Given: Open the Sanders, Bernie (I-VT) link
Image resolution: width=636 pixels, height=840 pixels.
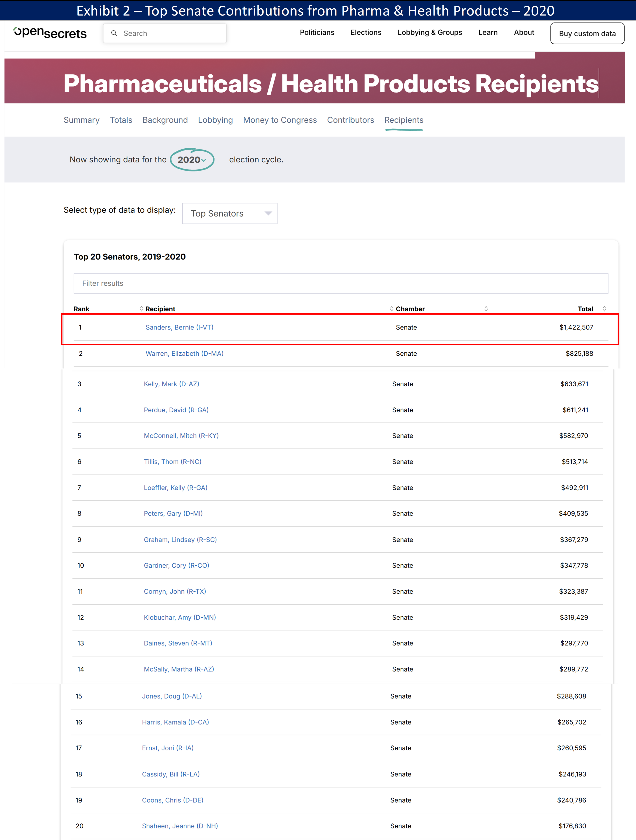Looking at the screenshot, I should click(179, 327).
